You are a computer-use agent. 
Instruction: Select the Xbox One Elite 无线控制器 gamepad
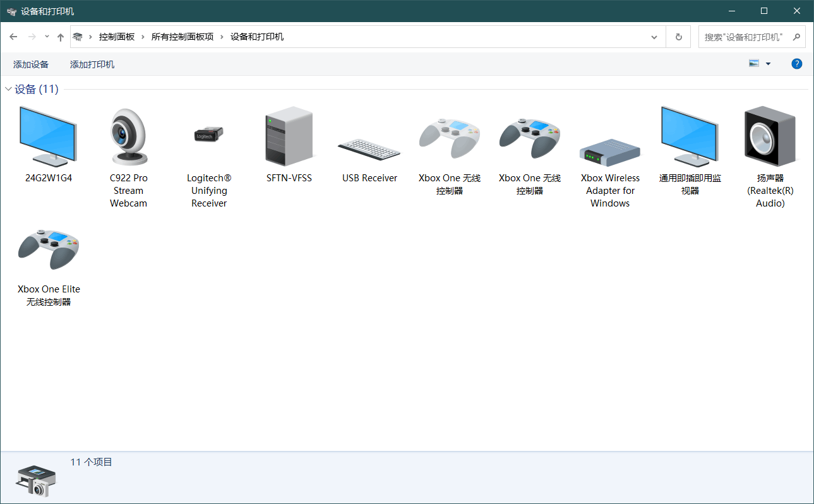(x=49, y=249)
